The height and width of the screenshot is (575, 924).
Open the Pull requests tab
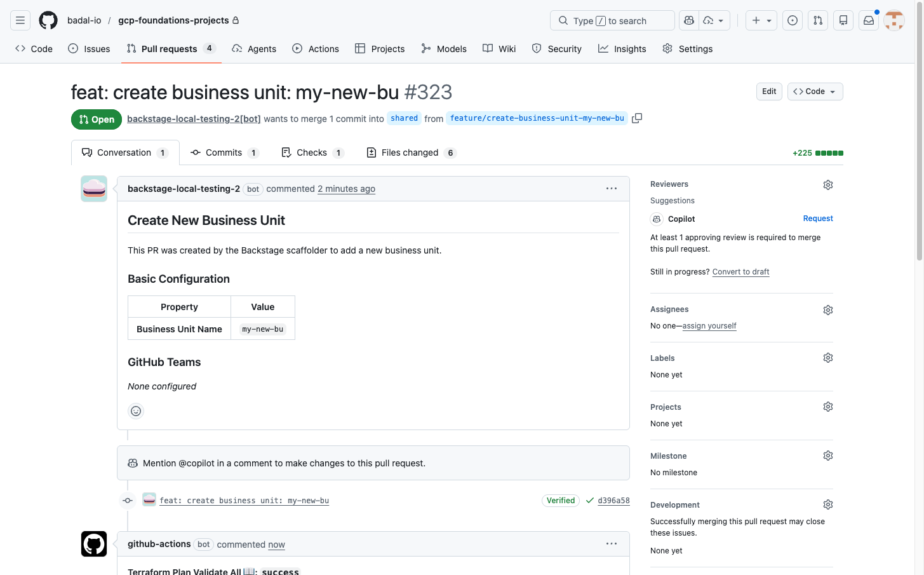pyautogui.click(x=171, y=49)
